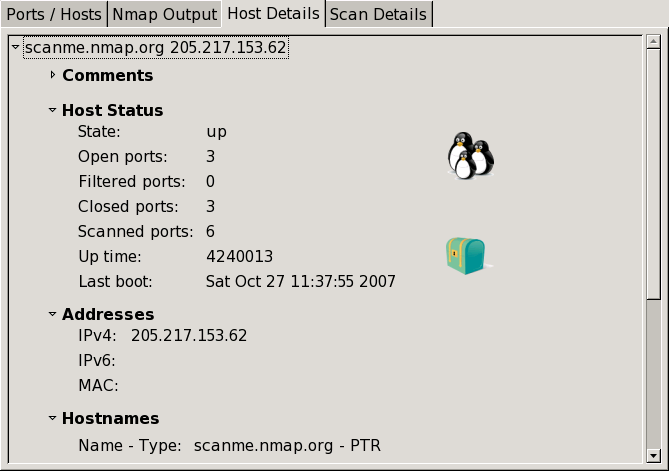Screen dimensions: 669x471
Task: Click the IPv4 address 205.217.153.62
Action: [x=189, y=335]
